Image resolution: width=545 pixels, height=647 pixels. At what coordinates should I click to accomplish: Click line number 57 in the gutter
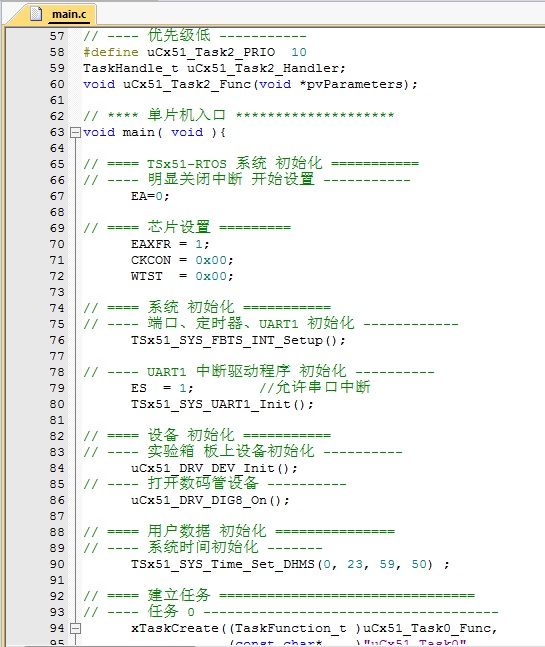(57, 36)
